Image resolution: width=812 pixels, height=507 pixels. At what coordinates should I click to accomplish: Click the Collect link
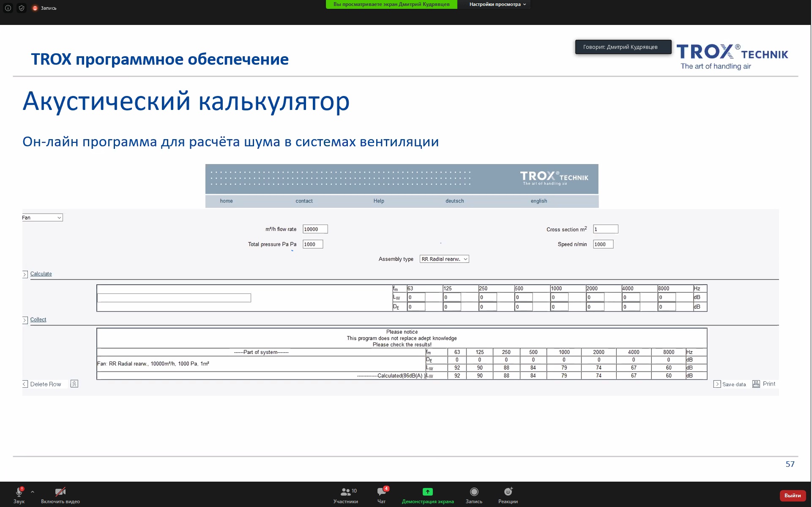pos(38,319)
